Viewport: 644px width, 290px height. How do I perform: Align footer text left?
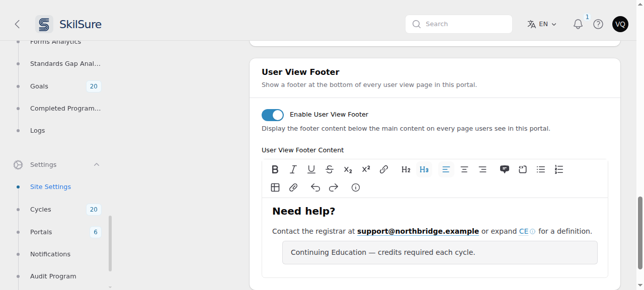click(x=446, y=169)
